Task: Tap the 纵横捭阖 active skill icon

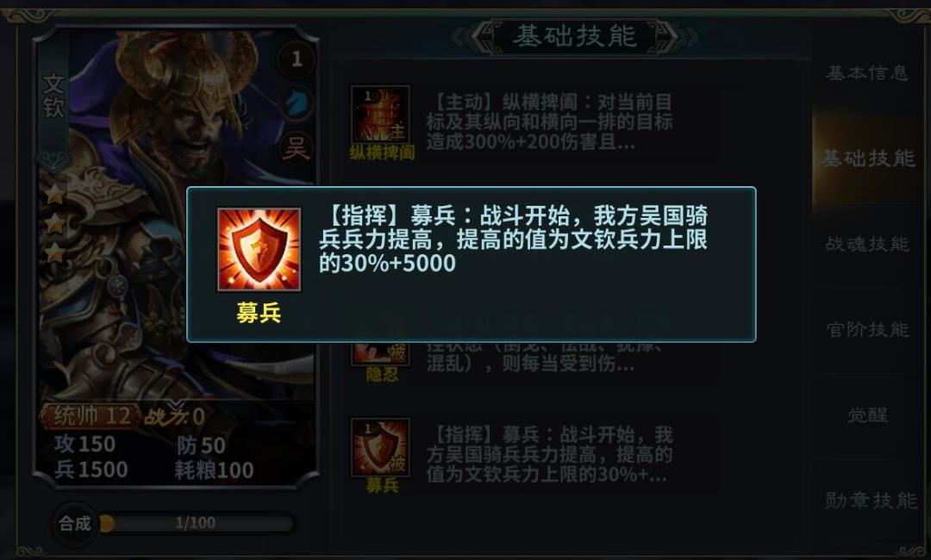Action: (381, 115)
